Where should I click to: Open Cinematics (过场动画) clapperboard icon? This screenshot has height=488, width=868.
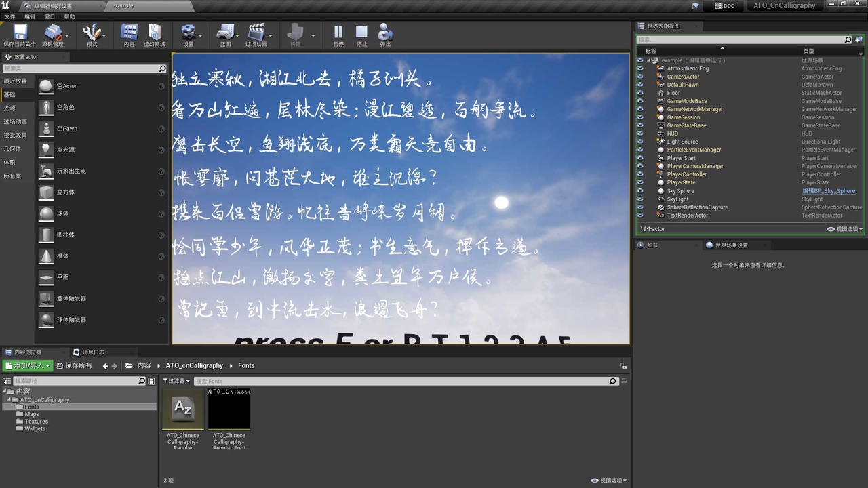[x=256, y=35]
